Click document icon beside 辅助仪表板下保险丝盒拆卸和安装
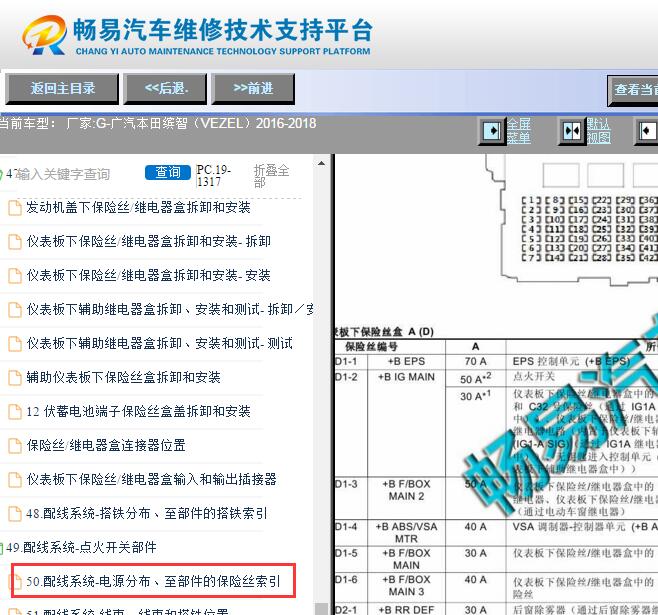This screenshot has height=615, width=658. tap(15, 378)
